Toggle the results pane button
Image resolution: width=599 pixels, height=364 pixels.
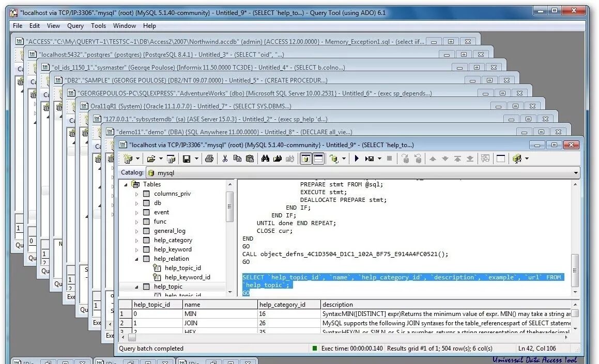coord(318,159)
